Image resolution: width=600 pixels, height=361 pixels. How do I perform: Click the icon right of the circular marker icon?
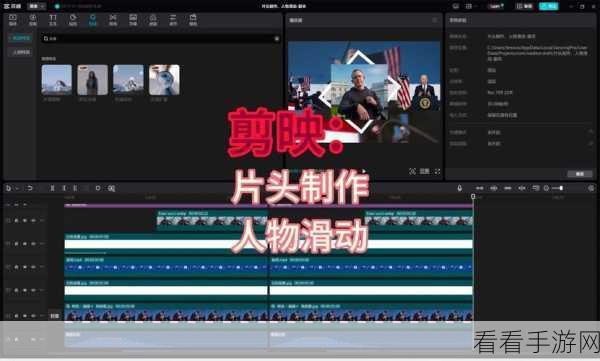pos(111,188)
